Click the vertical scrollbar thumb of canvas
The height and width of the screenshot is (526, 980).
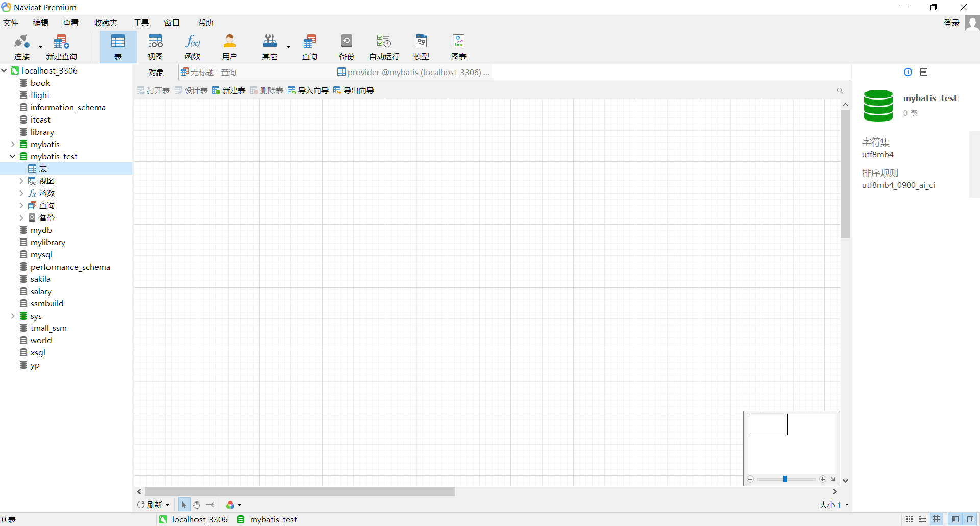coord(846,174)
